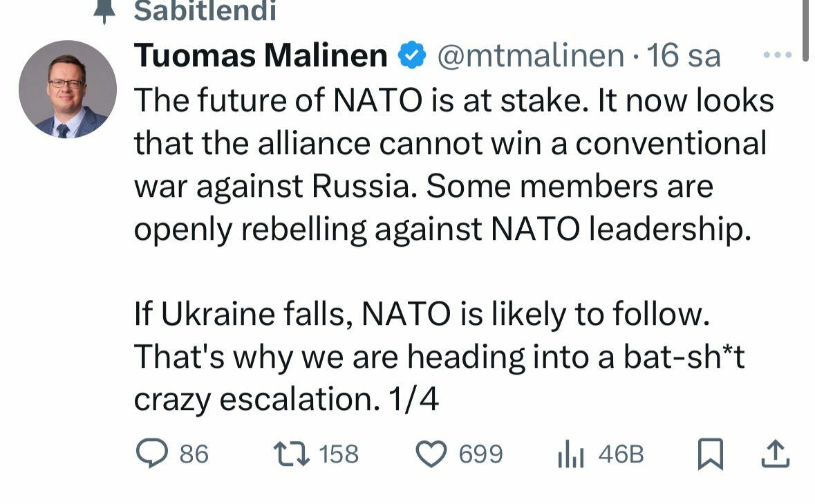Image resolution: width=815 pixels, height=504 pixels.
Task: Click the 46B views count
Action: [621, 454]
